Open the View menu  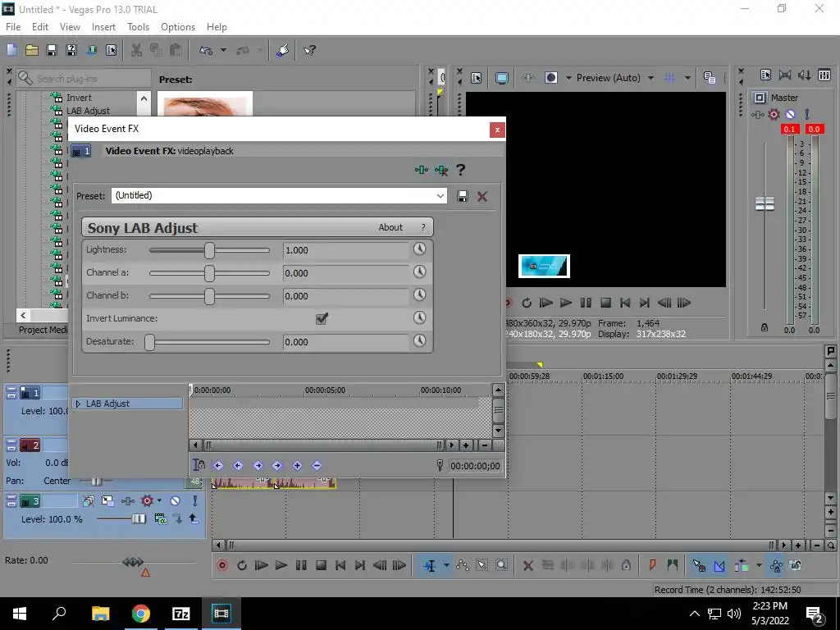click(x=70, y=27)
